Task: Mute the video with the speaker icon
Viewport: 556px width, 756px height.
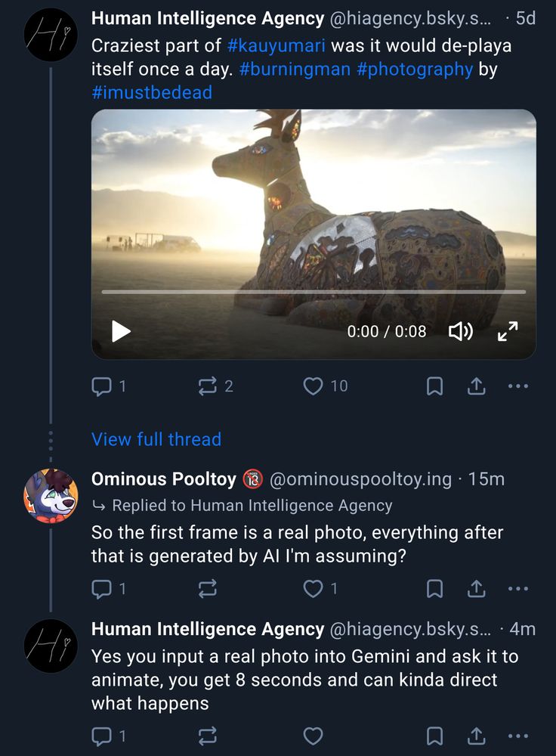Action: tap(460, 331)
